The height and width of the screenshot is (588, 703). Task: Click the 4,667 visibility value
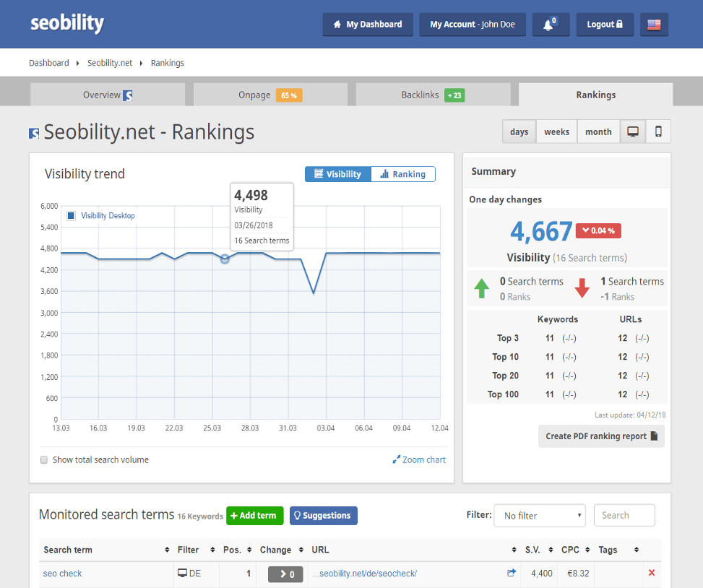click(541, 231)
